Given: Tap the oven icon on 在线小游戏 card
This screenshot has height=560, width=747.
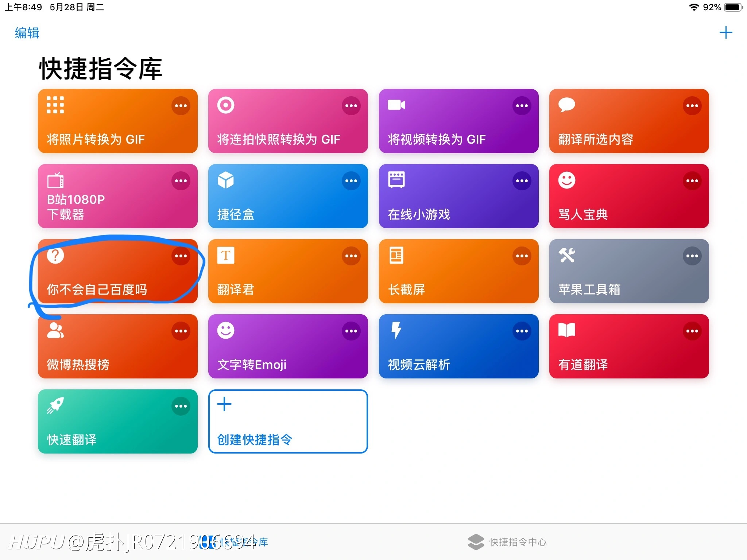Looking at the screenshot, I should (x=396, y=180).
